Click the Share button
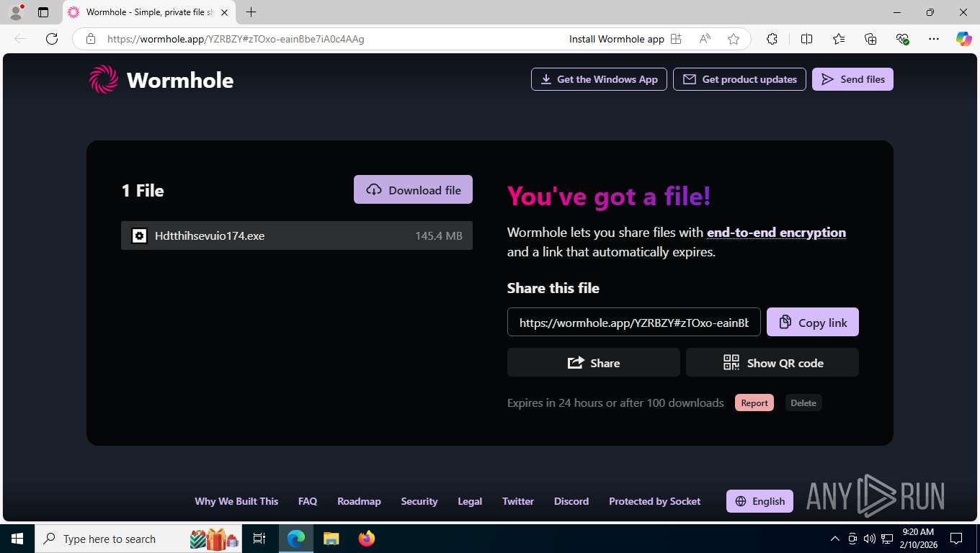 point(594,362)
